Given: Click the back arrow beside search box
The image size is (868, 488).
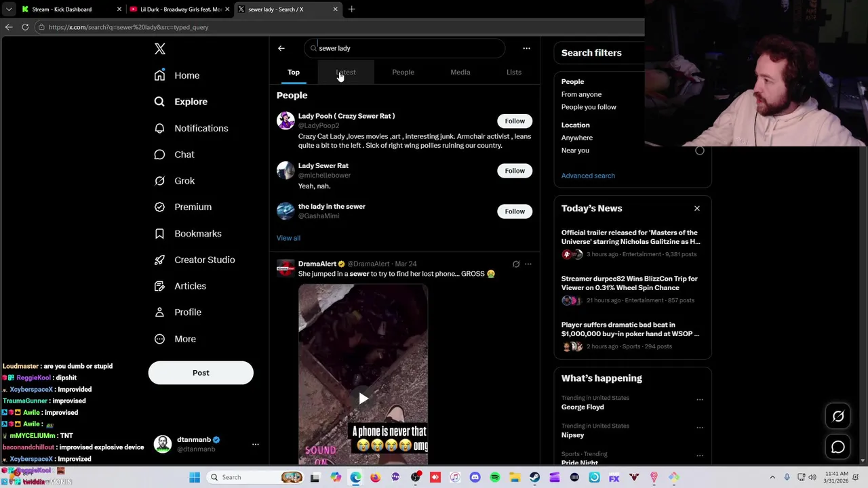Looking at the screenshot, I should click(x=281, y=48).
